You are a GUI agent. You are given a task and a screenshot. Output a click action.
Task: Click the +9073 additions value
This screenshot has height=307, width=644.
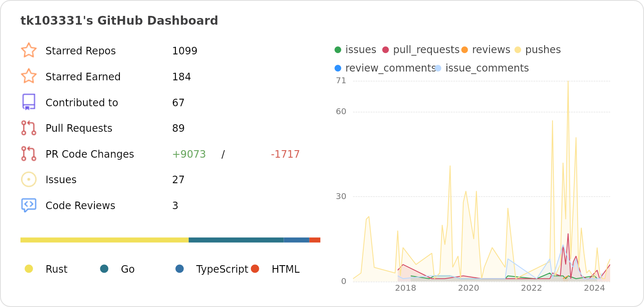pos(189,154)
